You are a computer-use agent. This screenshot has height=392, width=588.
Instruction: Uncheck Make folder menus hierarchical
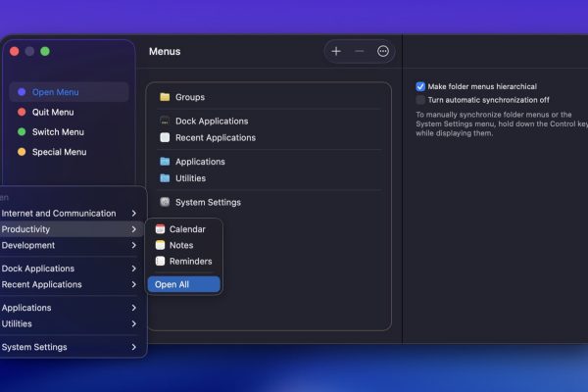click(420, 86)
